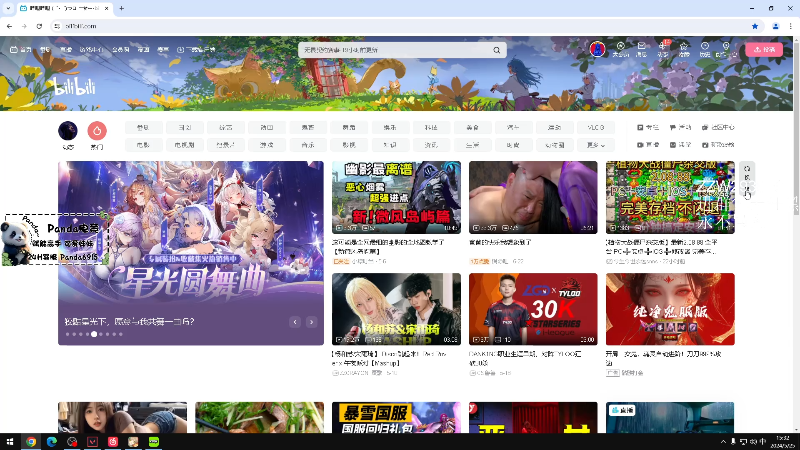Click the 动态 circular avatar icon below banner
This screenshot has height=450, width=800.
[x=68, y=131]
